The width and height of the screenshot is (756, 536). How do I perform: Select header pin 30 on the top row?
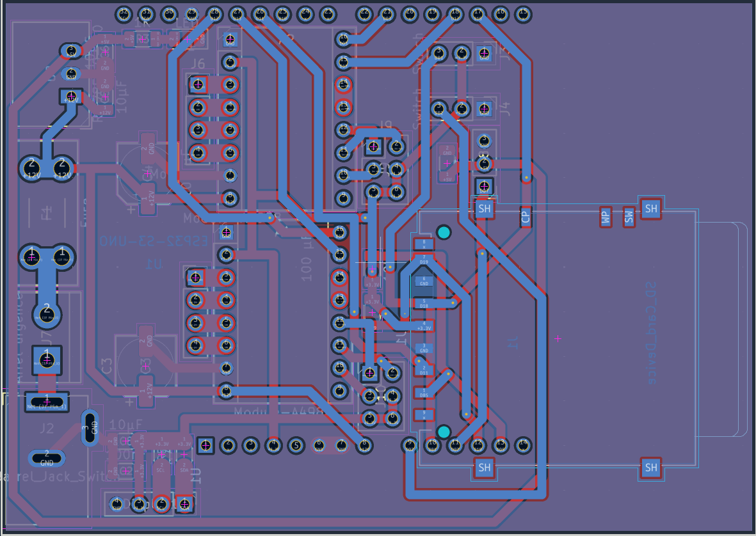coord(169,14)
